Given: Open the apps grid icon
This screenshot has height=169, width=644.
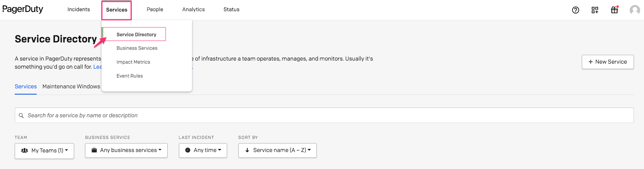Looking at the screenshot, I should (x=595, y=10).
